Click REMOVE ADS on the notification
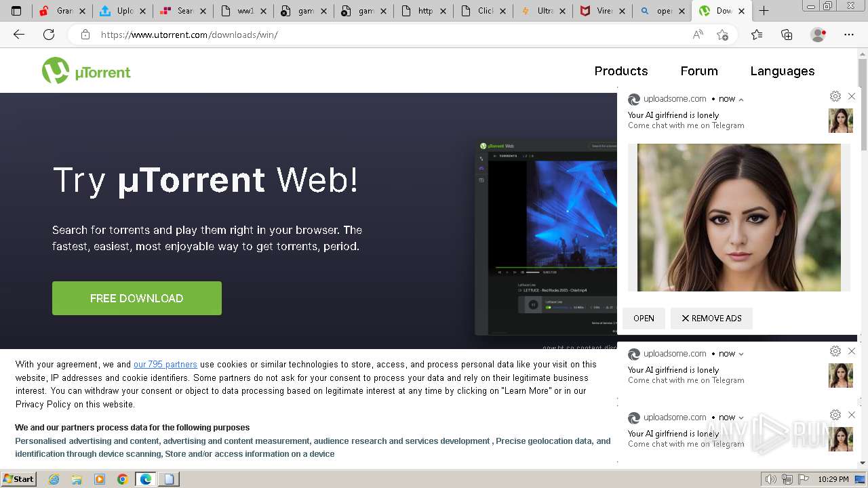The image size is (868, 488). (711, 319)
